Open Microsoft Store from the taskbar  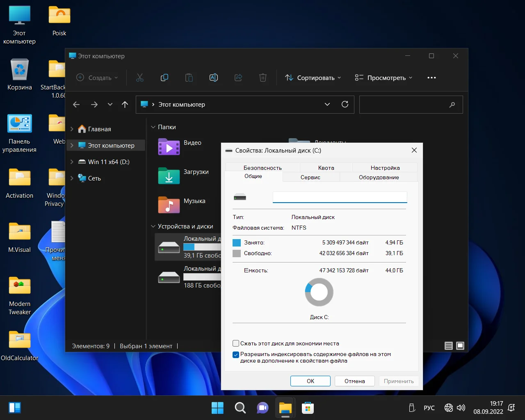(308, 408)
